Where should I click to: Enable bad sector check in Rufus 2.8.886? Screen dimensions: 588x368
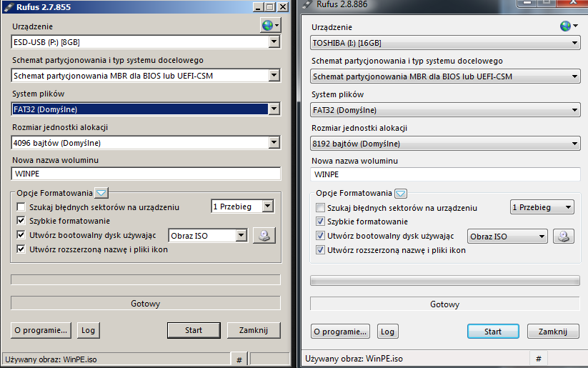click(x=320, y=208)
